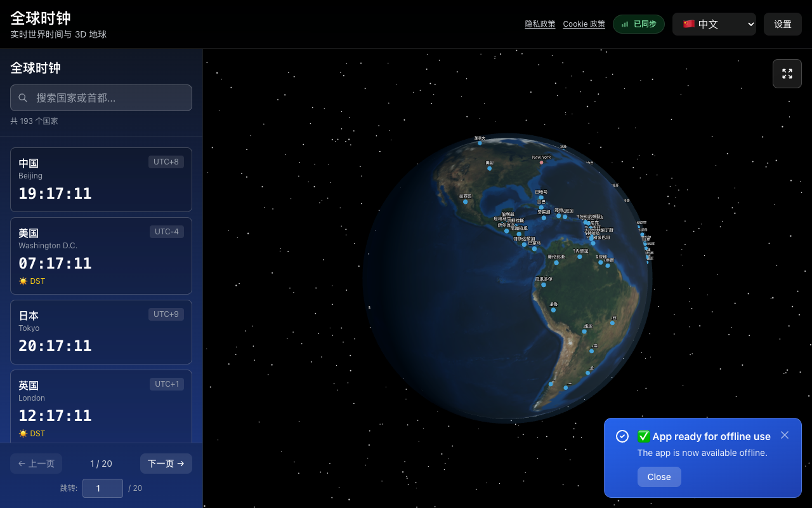Viewport: 812px width, 508px height.
Task: Click the UTC+8 badge
Action: point(166,162)
